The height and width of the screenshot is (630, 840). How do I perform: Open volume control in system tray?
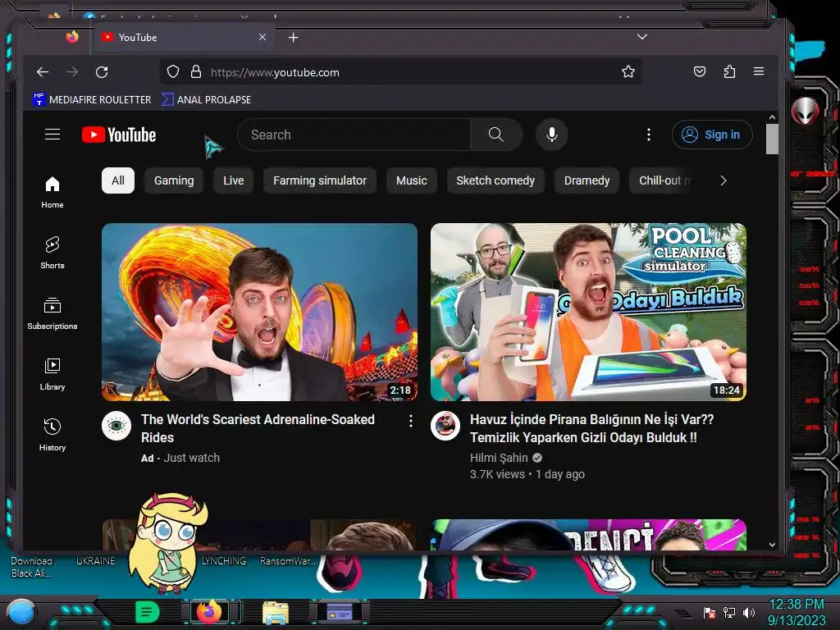748,612
